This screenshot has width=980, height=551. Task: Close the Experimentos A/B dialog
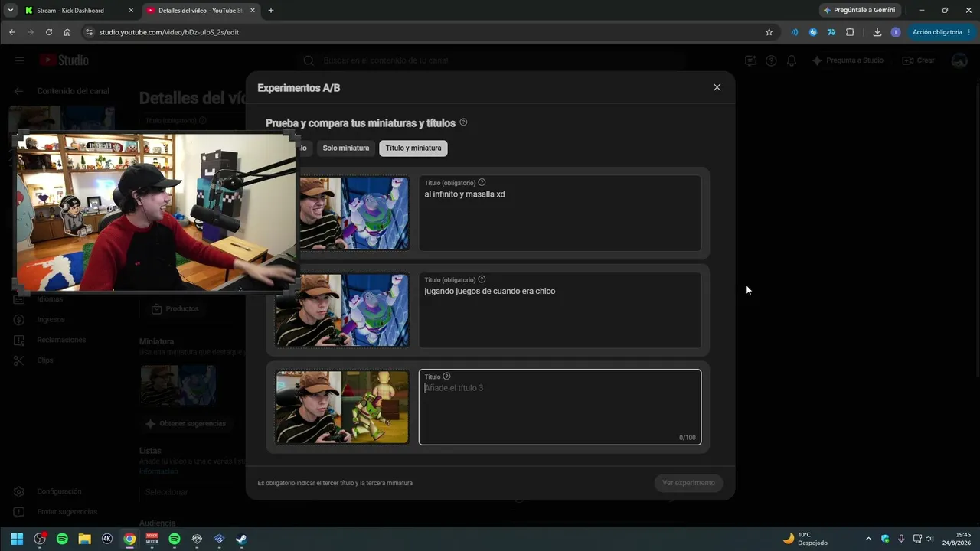tap(717, 87)
